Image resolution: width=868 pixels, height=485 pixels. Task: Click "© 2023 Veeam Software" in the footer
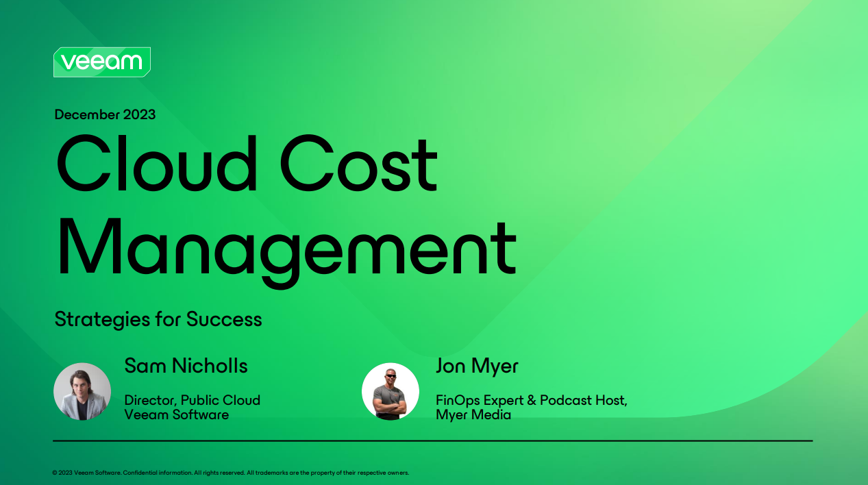(x=86, y=473)
